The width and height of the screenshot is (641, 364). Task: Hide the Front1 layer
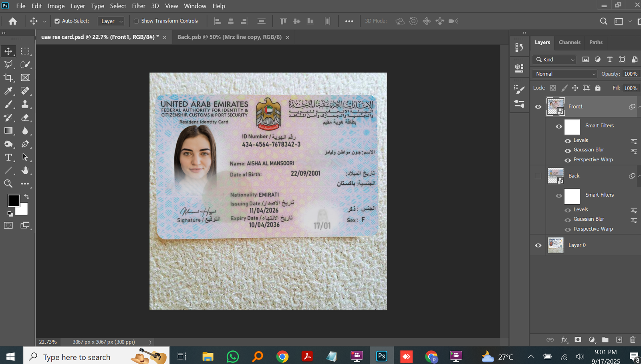[x=538, y=107]
